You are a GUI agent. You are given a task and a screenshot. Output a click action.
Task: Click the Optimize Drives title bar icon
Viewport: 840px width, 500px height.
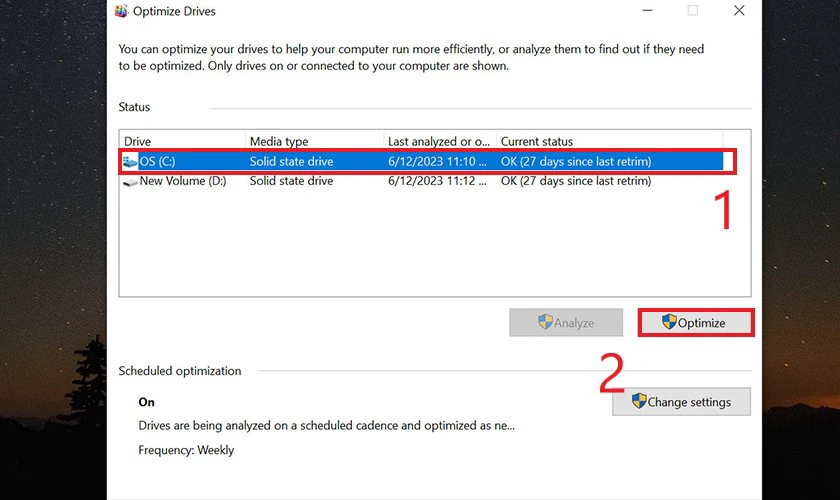[122, 11]
